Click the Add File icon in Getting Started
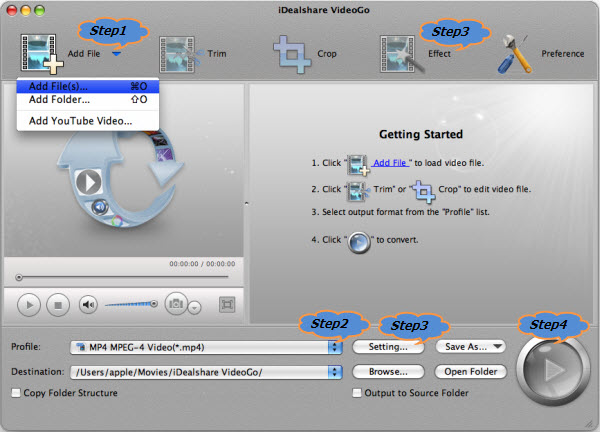The width and height of the screenshot is (600, 432). [x=358, y=165]
